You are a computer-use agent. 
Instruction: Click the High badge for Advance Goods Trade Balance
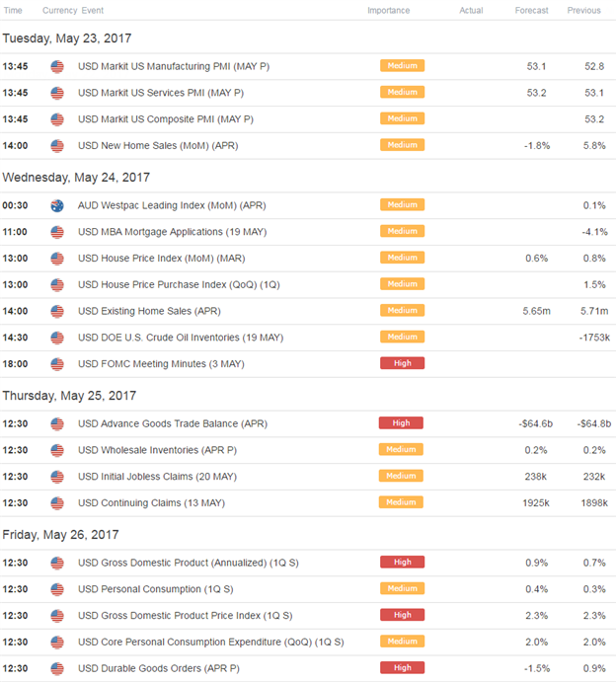click(401, 422)
